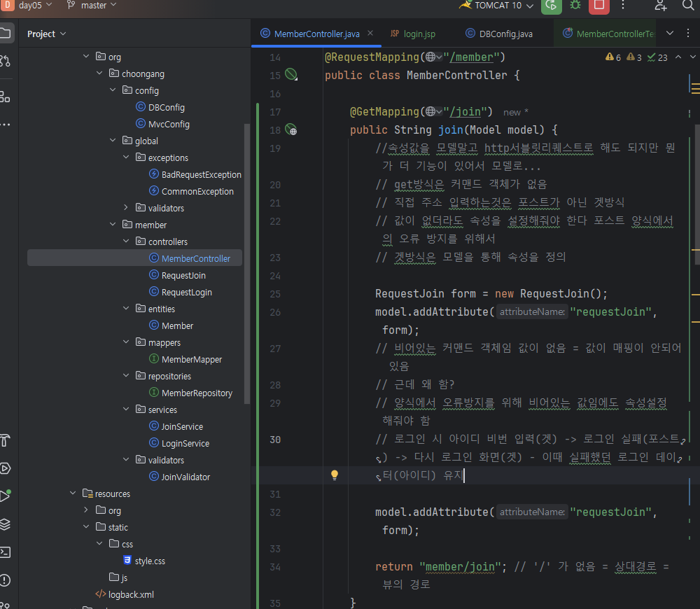
Task: Open logback.xml file in tree
Action: coord(125,594)
